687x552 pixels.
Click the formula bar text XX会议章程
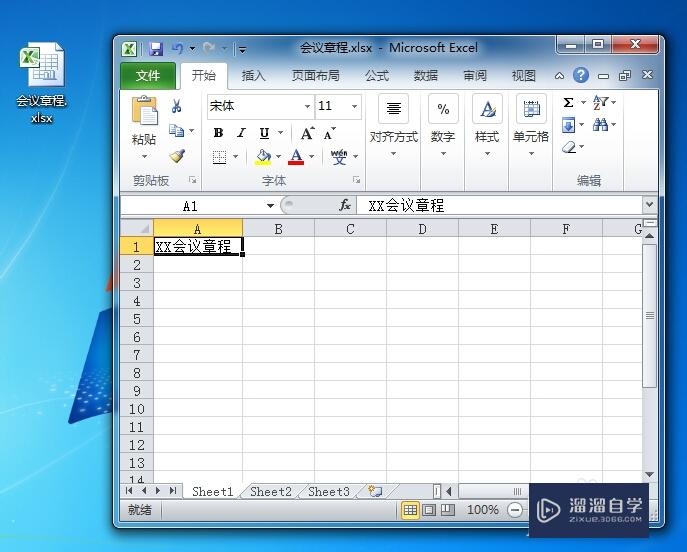[406, 205]
